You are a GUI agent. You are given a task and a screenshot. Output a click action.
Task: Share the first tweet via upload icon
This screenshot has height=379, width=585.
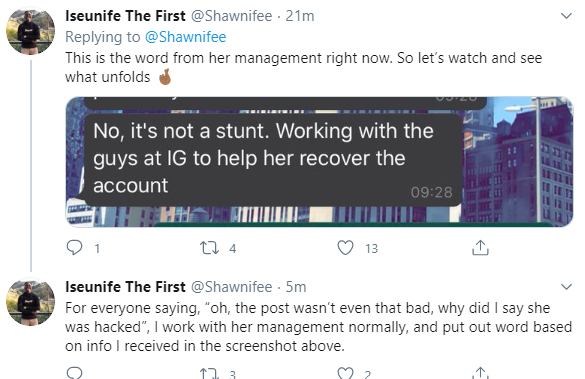(480, 248)
